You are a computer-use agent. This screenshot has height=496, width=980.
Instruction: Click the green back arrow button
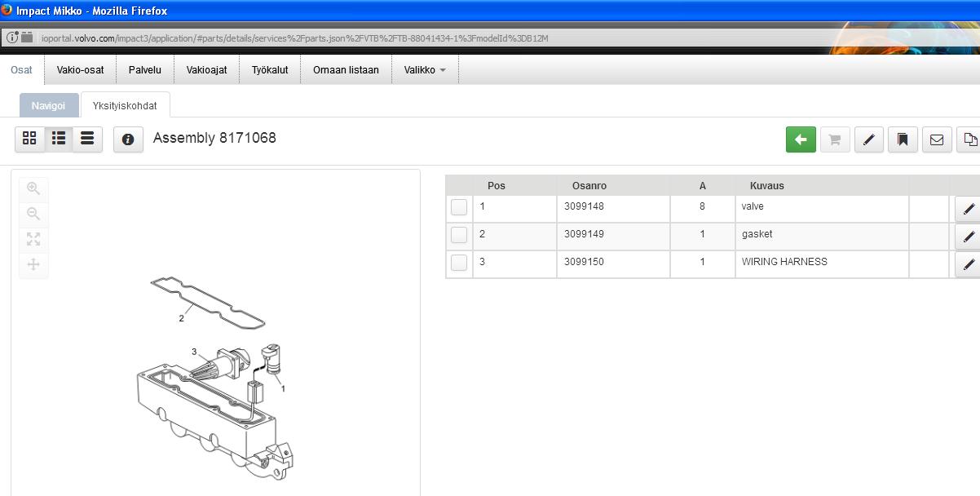tap(801, 139)
